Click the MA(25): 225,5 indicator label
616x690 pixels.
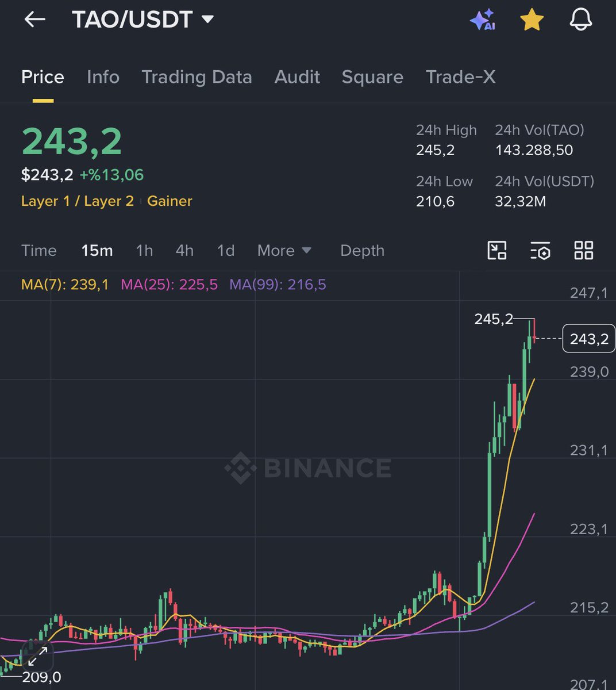click(x=169, y=285)
